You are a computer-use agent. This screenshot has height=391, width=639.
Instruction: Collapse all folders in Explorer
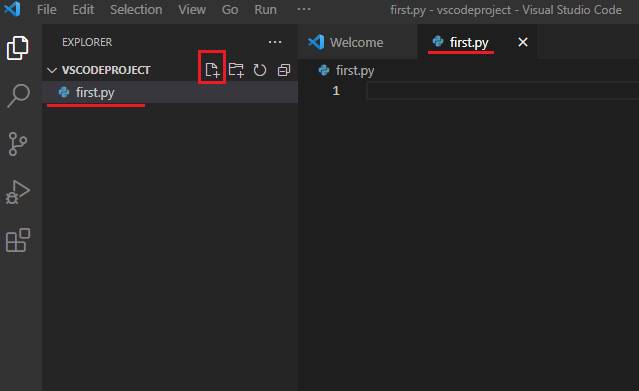284,70
